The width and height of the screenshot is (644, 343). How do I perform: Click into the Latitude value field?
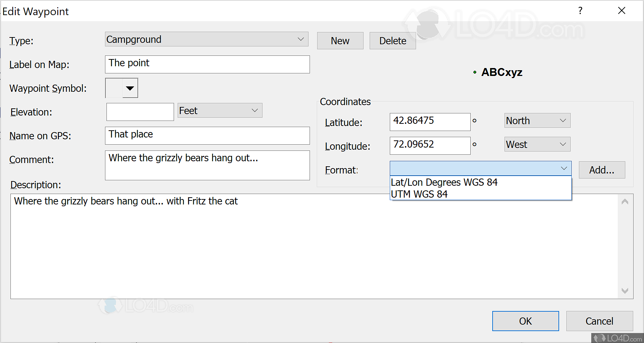click(430, 122)
